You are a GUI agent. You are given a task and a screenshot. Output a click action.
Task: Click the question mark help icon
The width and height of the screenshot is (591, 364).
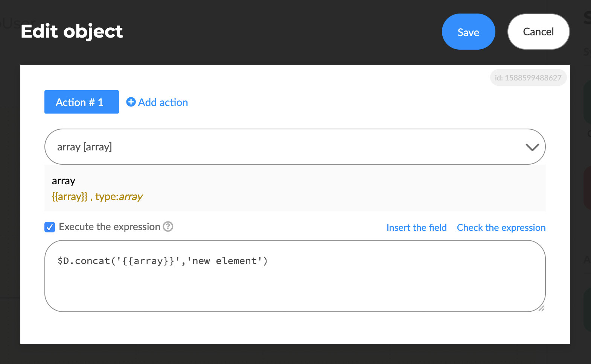(168, 227)
